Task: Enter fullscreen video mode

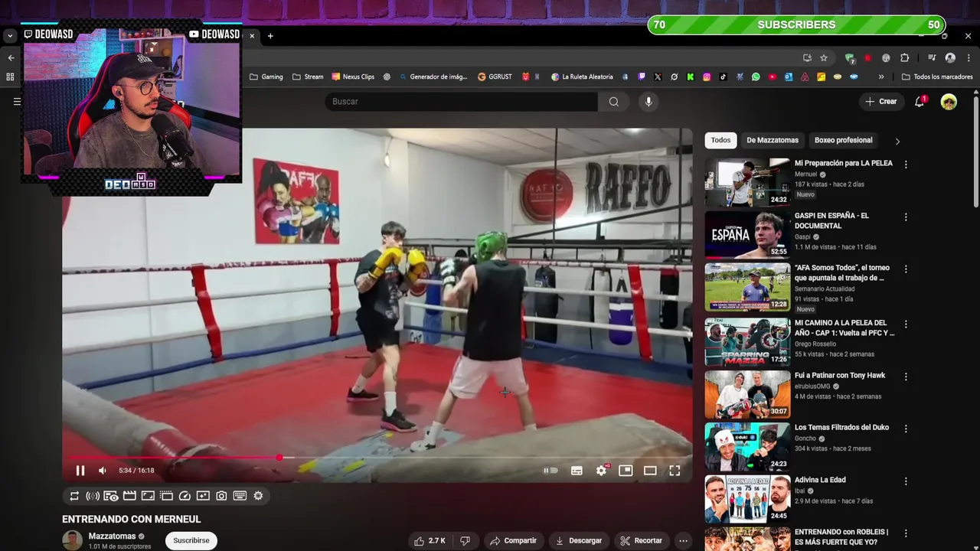Action: (675, 471)
